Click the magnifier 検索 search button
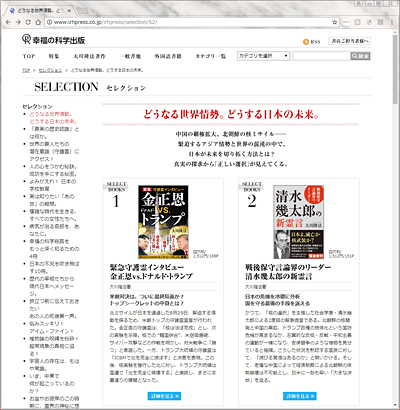The image size is (400, 410). tap(360, 56)
